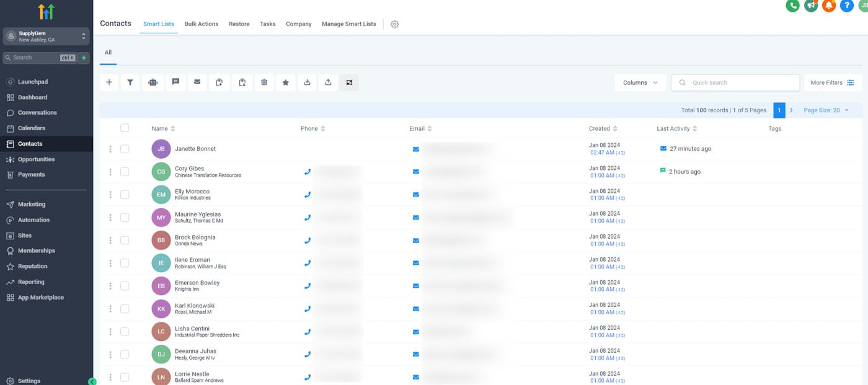The image size is (868, 385).
Task: Toggle the select-all header checkbox
Action: 125,128
